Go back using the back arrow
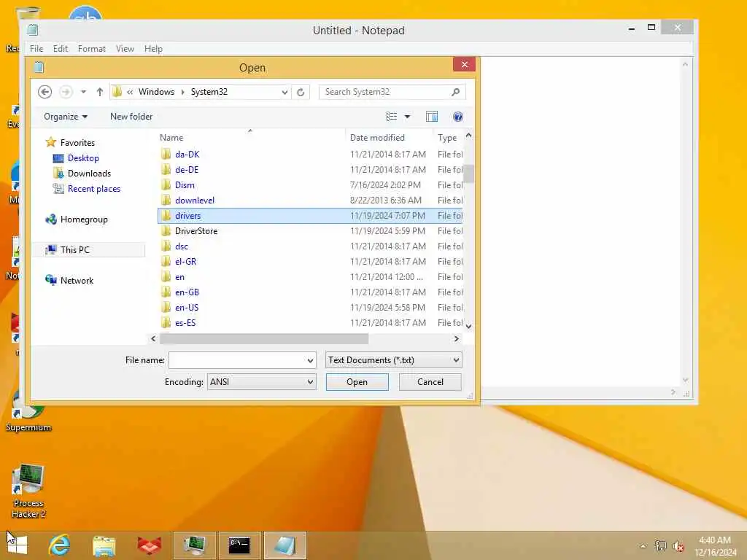The width and height of the screenshot is (747, 560). click(x=44, y=92)
